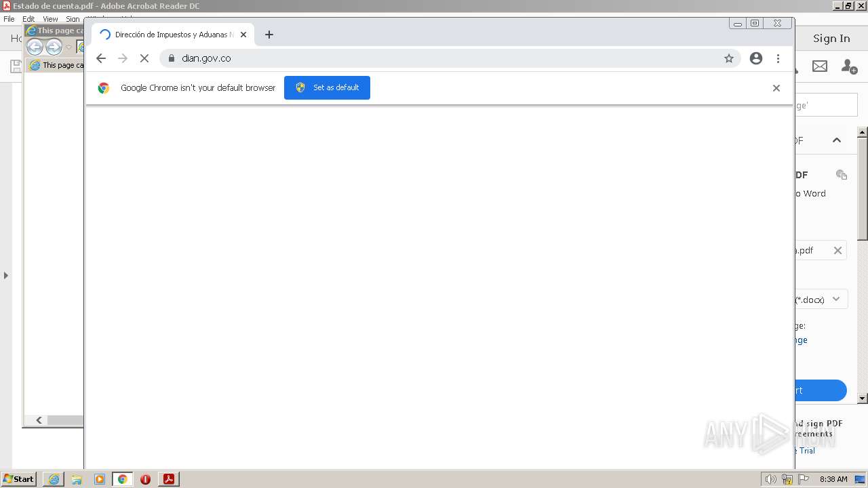Screen dimensions: 868x488
Task: Click Sign In in Acrobat Reader
Action: (831, 39)
